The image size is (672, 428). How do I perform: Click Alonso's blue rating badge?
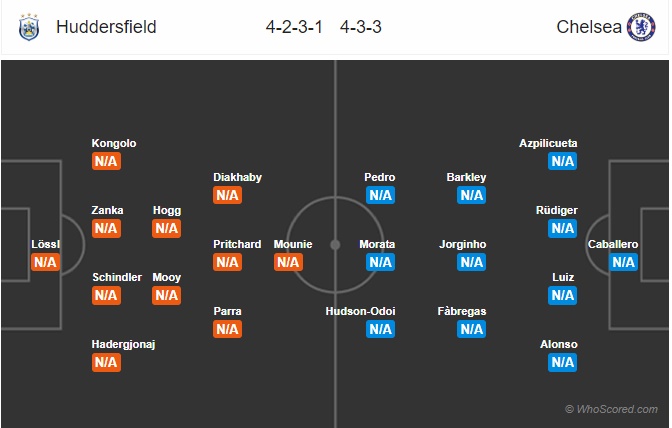[x=562, y=363]
